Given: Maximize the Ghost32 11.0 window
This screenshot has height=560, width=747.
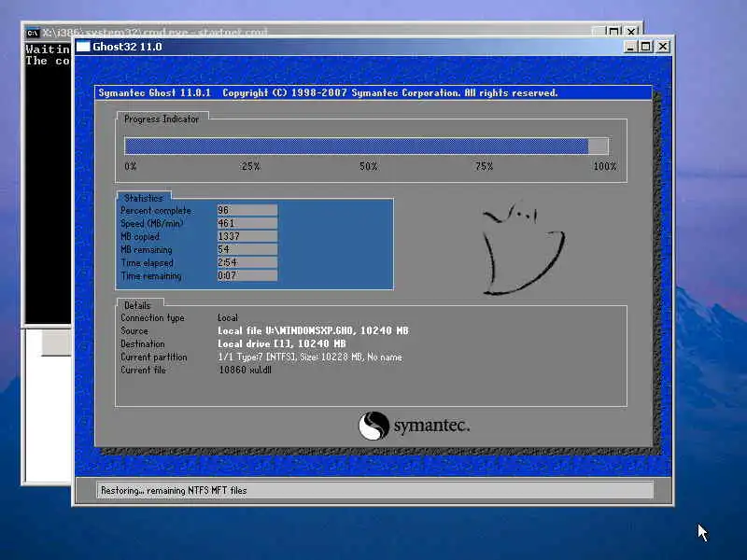Looking at the screenshot, I should 645,47.
